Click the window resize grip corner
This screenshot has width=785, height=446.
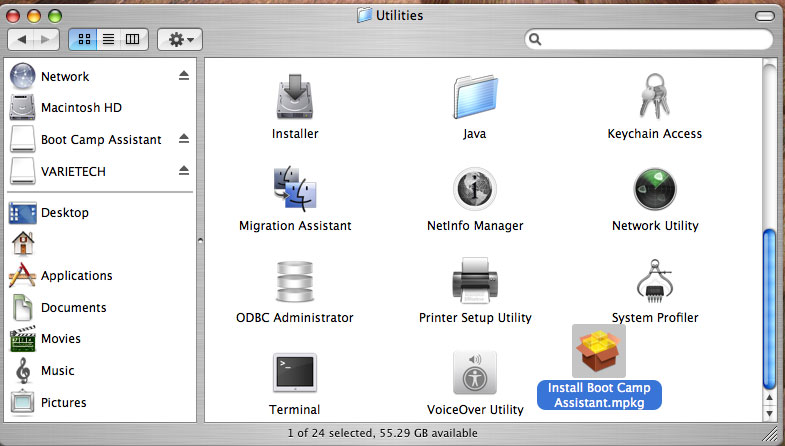[770, 433]
